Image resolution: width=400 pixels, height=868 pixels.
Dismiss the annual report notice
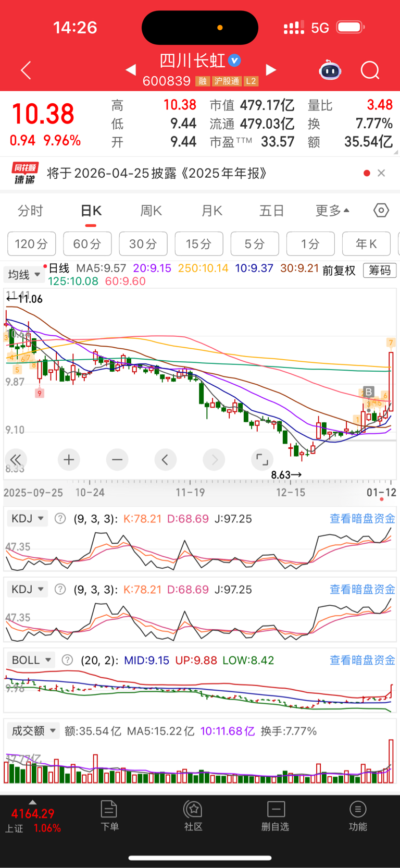pyautogui.click(x=381, y=173)
